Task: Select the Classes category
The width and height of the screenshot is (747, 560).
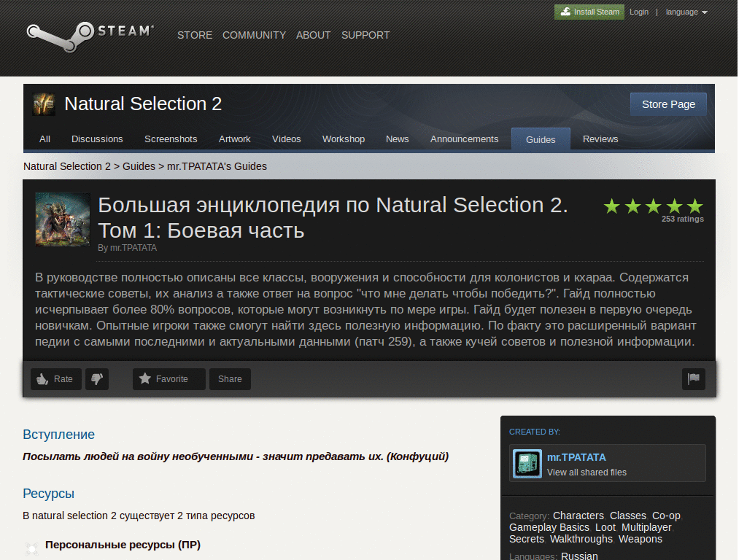Action: 628,516
